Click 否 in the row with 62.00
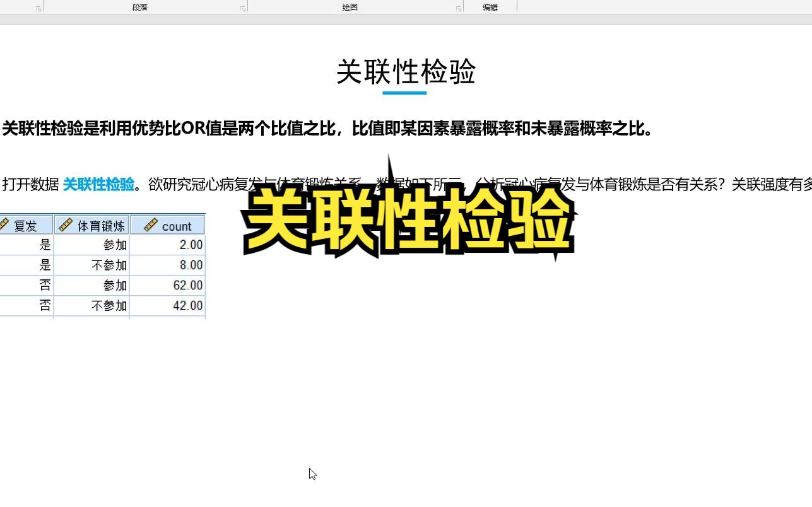This screenshot has height=507, width=812. tap(45, 285)
